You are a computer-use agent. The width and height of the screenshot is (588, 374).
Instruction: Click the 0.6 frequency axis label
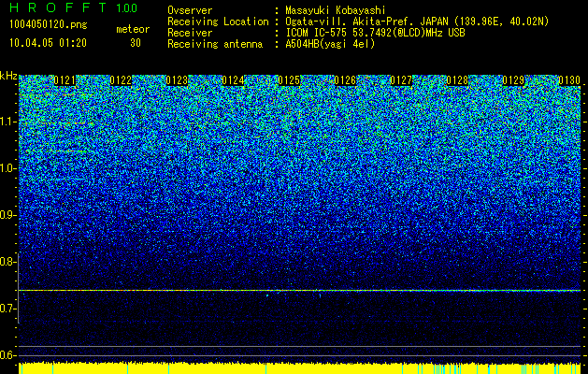pyautogui.click(x=7, y=355)
